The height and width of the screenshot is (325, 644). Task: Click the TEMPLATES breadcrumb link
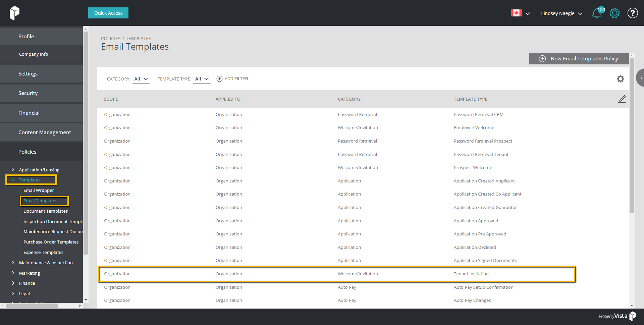tap(139, 39)
